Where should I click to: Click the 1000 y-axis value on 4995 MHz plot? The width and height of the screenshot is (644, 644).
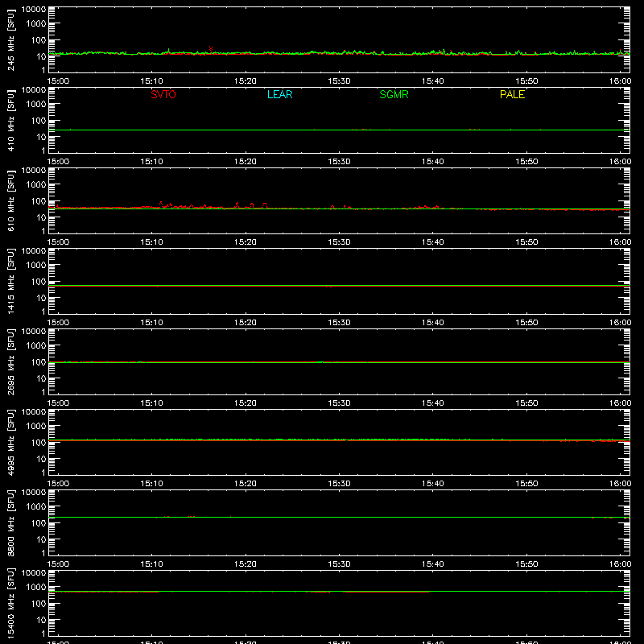click(x=36, y=427)
